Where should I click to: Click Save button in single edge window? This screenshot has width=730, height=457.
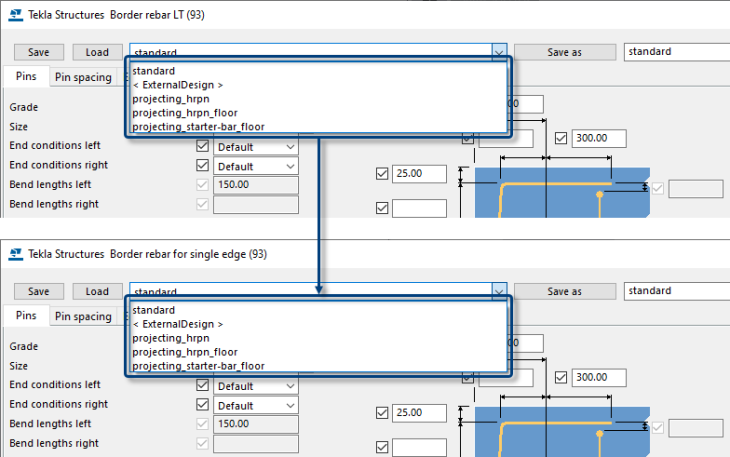coord(39,291)
